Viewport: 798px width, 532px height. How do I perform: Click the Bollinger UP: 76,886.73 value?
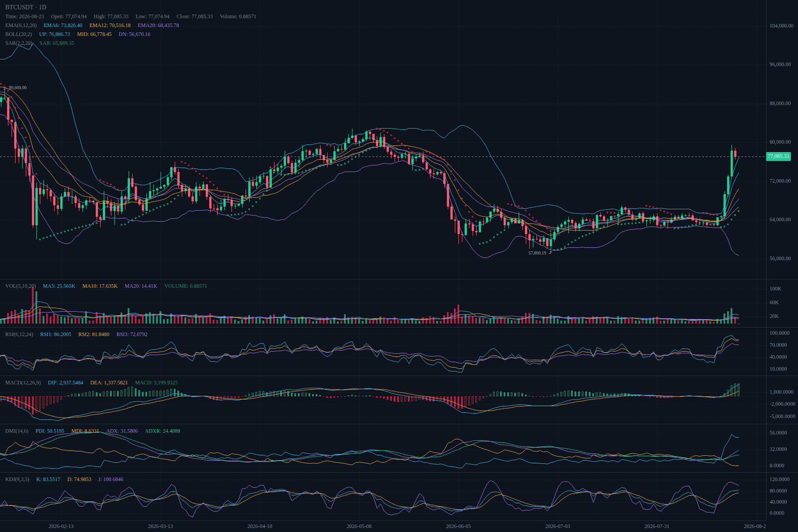click(55, 34)
